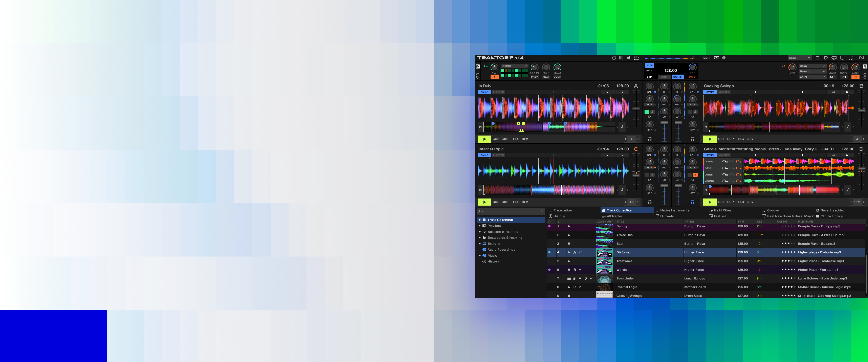Image resolution: width=868 pixels, height=362 pixels.
Task: Toggle SNAP mode in master panel
Action: click(649, 65)
